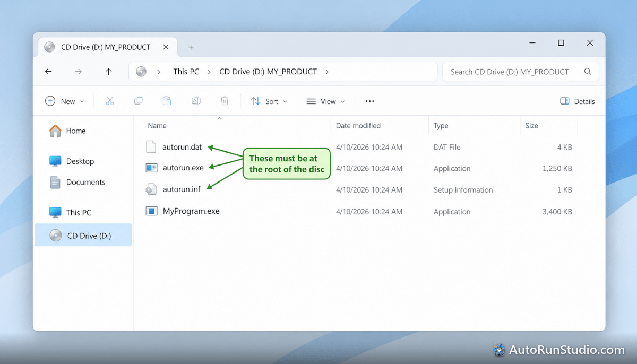Toggle the Details pane button
This screenshot has height=364, width=637.
tap(578, 101)
